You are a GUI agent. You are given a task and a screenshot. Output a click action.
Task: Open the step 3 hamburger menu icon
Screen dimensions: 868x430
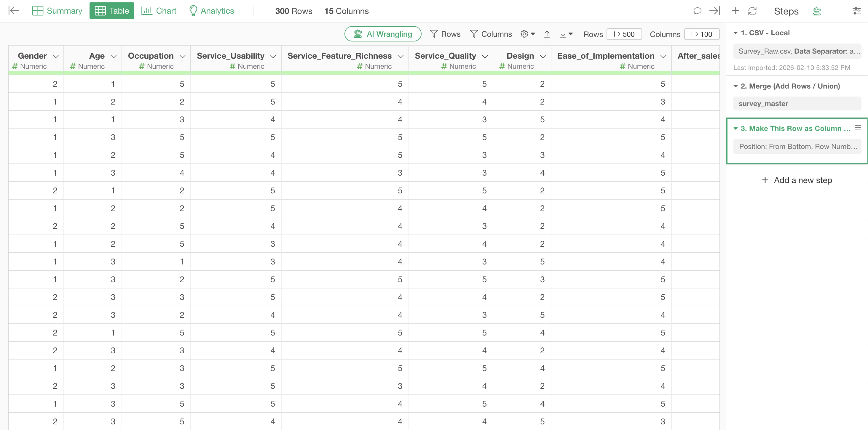(x=858, y=128)
